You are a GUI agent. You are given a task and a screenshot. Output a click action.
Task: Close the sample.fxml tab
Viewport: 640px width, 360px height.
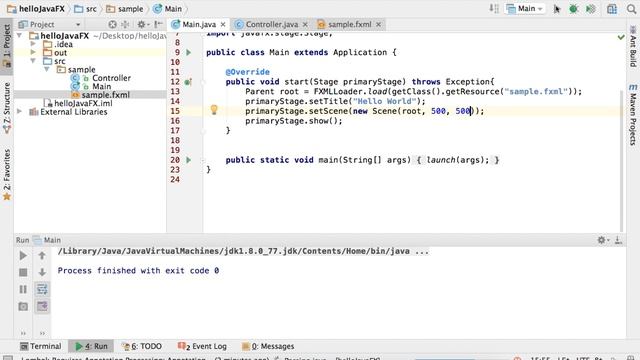click(x=378, y=24)
